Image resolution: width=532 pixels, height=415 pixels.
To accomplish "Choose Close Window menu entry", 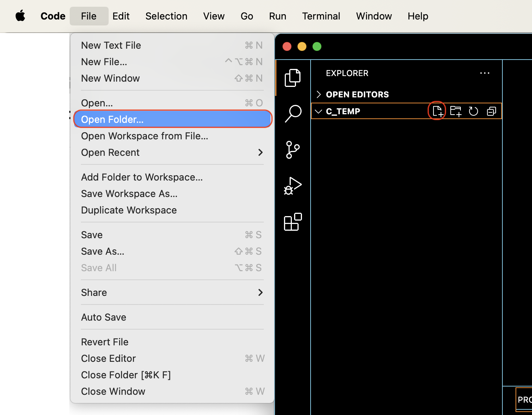I will [172, 391].
